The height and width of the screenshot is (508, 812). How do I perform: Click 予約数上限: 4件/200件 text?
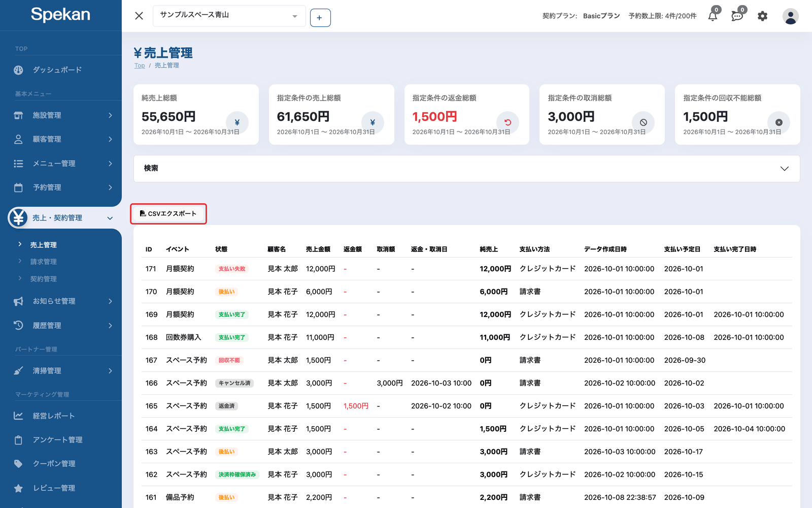(x=662, y=16)
